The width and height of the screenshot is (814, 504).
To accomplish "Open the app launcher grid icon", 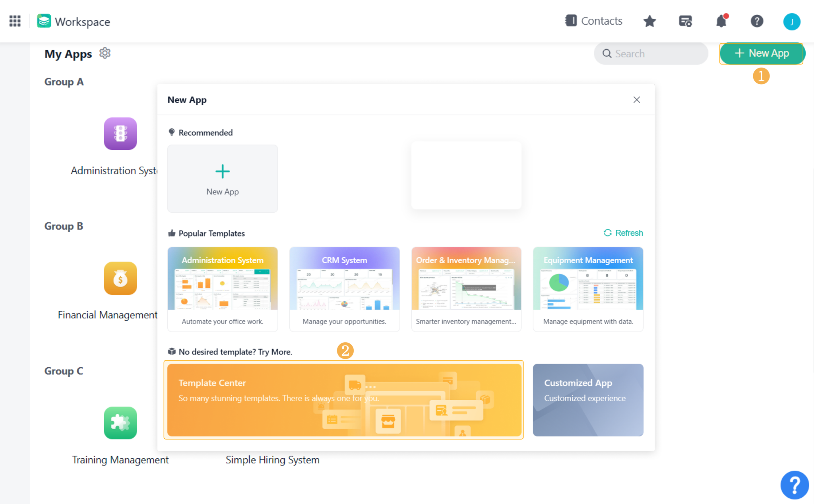I will pos(15,21).
